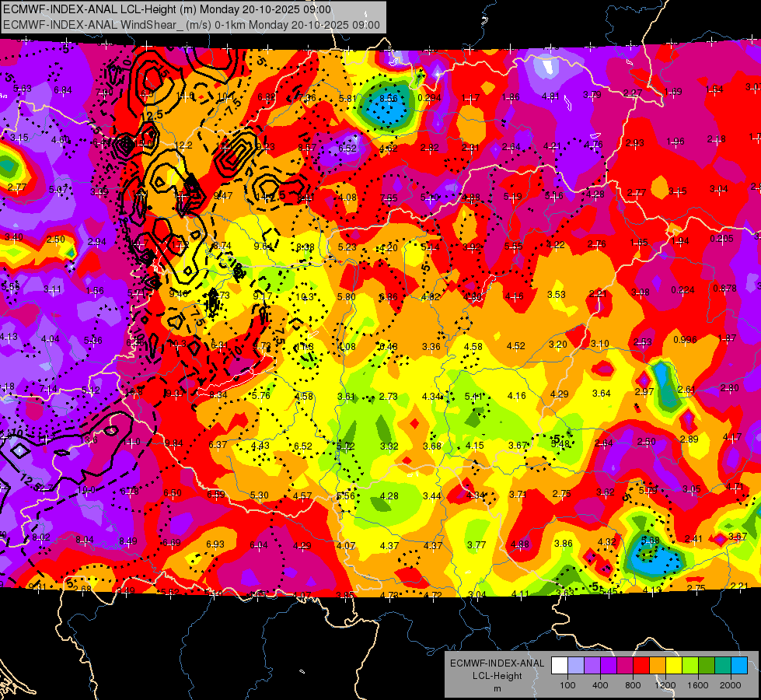Click the wind shear value 2.89
This screenshot has width=761, height=700.
tap(689, 439)
